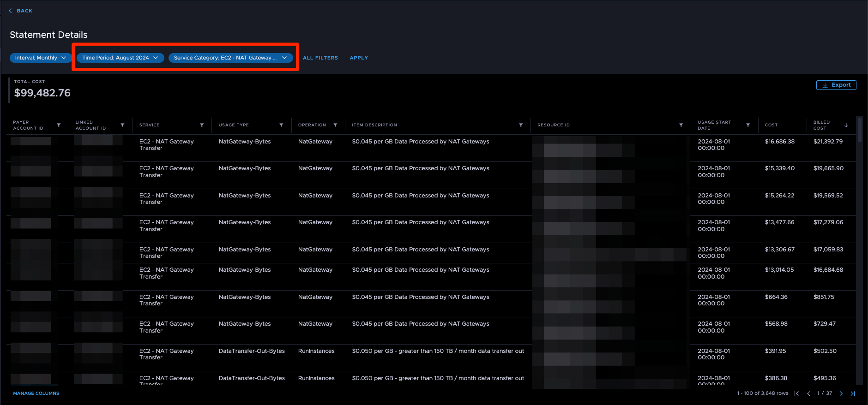The width and height of the screenshot is (868, 405).
Task: Filter the Service column
Action: (x=202, y=125)
